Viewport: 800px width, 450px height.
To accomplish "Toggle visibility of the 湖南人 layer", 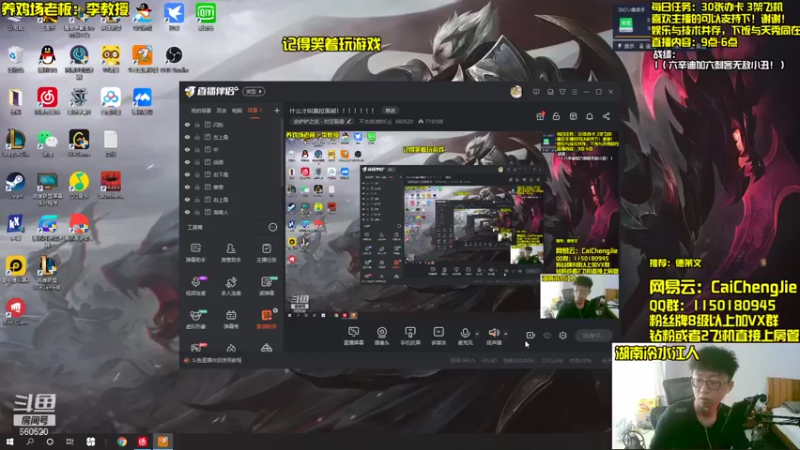I will click(187, 212).
